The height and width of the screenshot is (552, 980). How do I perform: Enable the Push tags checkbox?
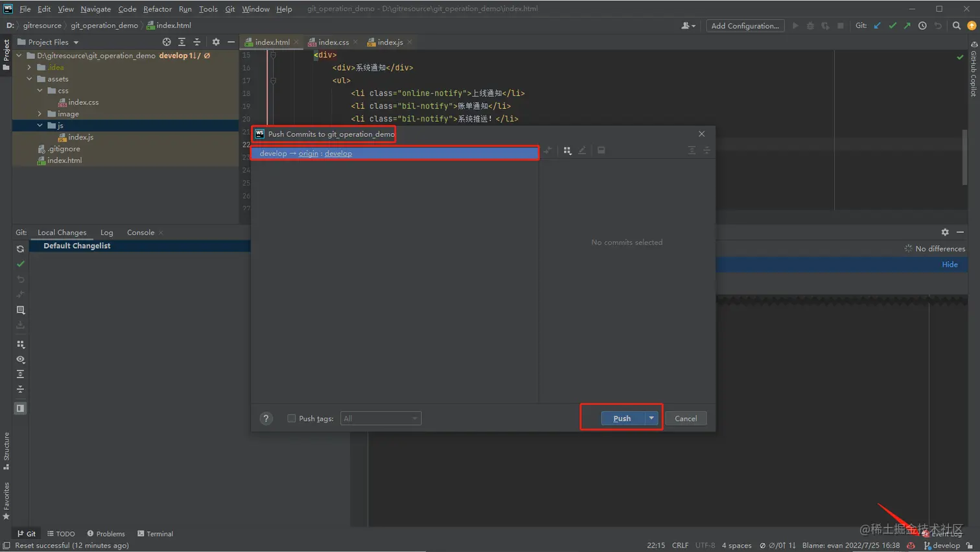[x=292, y=418]
